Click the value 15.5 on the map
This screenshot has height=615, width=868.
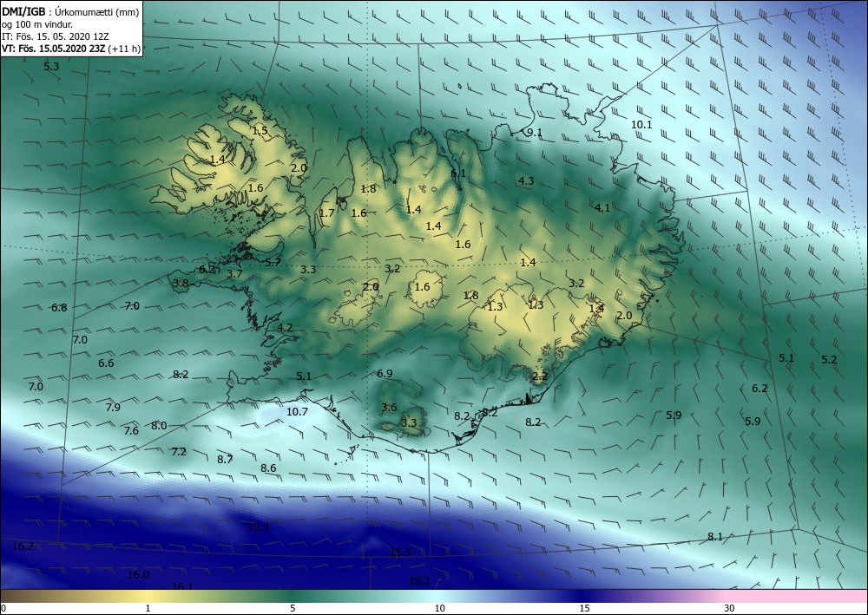(400, 552)
